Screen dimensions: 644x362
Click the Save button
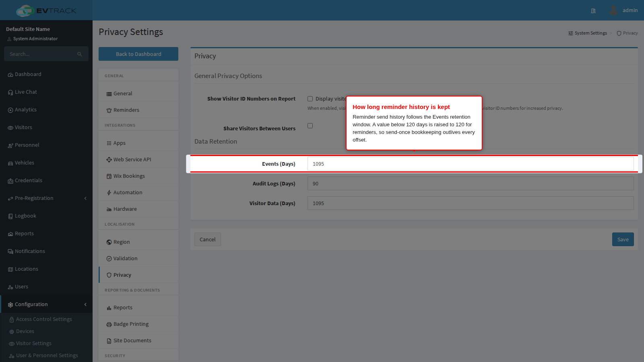pos(623,239)
